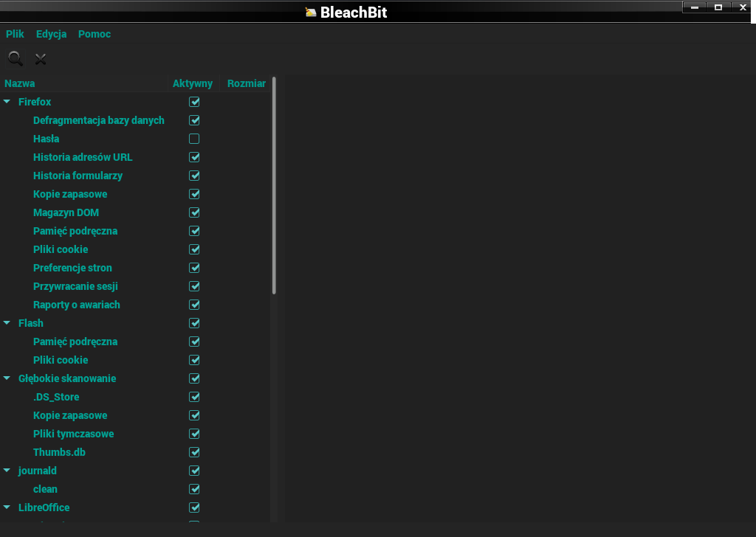Click the Rozmiar column header
Image resolution: width=756 pixels, height=537 pixels.
click(x=245, y=83)
